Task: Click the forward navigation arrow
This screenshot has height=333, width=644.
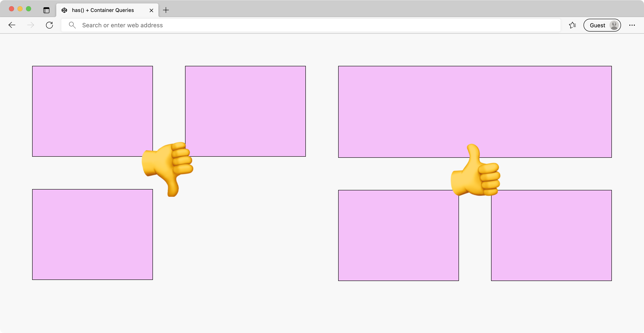Action: pos(30,25)
